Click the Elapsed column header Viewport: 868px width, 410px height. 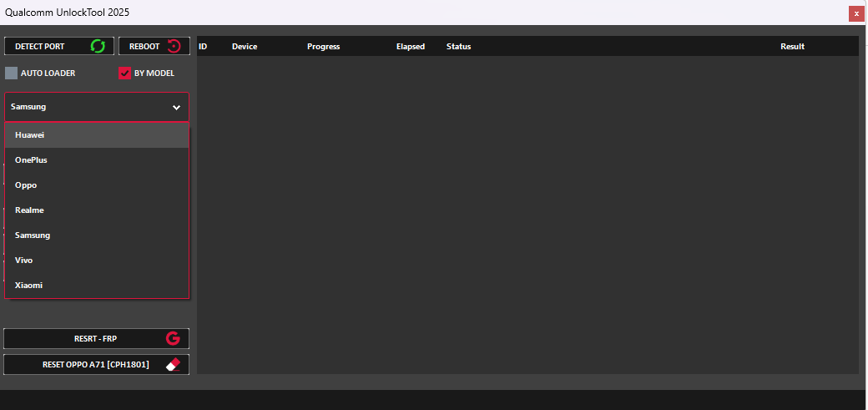click(x=411, y=47)
